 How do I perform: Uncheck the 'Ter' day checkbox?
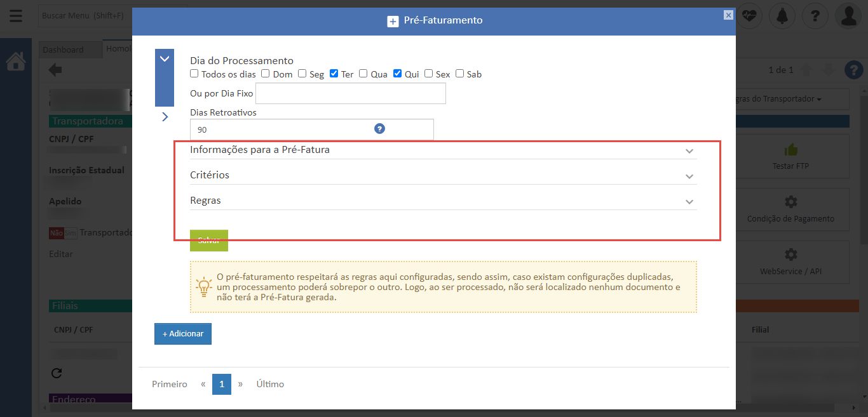point(334,74)
